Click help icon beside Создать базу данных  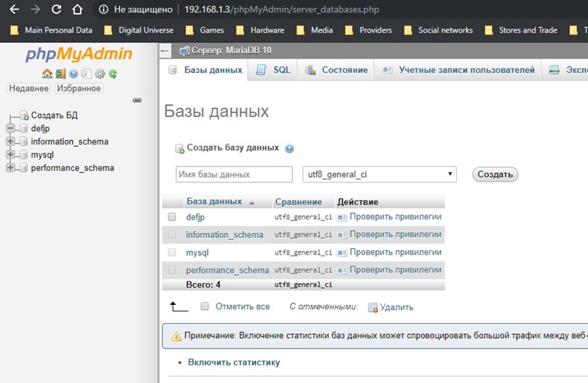click(x=289, y=148)
